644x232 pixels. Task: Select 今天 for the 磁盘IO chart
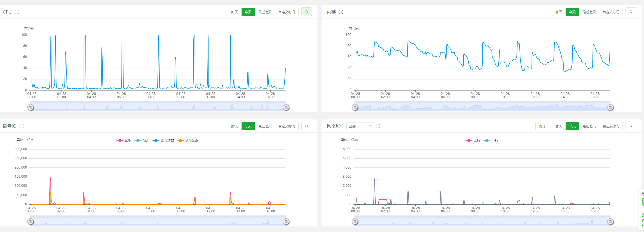point(248,126)
